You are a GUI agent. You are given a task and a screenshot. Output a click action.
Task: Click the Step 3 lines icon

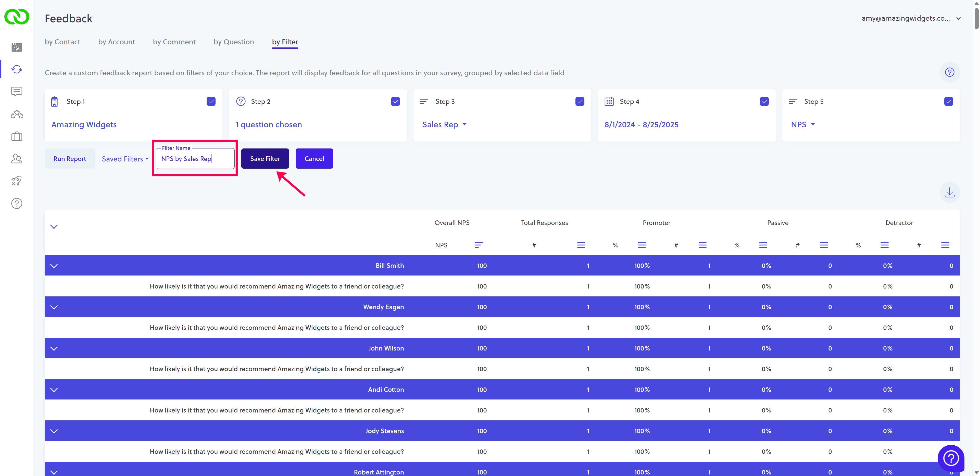point(424,101)
